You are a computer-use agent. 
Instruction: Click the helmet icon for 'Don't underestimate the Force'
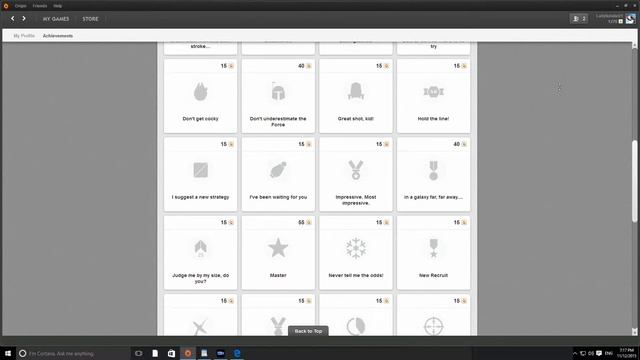(x=278, y=92)
